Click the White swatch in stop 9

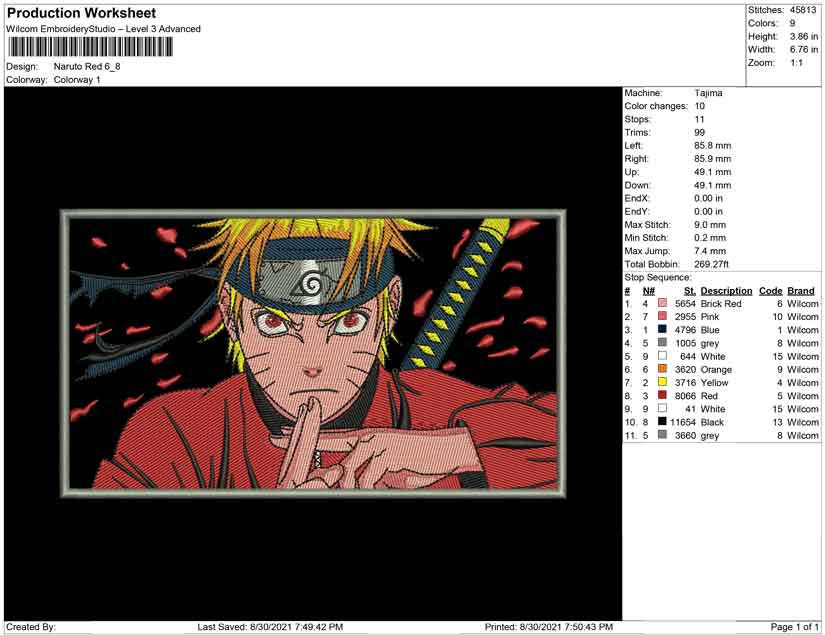[x=662, y=408]
